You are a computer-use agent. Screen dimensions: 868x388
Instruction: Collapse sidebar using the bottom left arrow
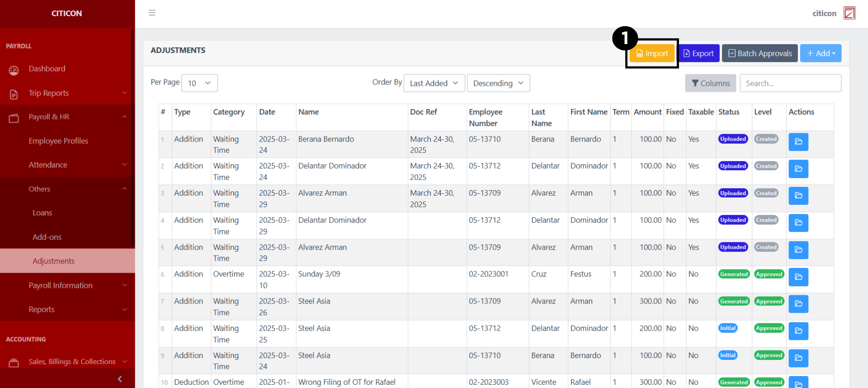[120, 379]
